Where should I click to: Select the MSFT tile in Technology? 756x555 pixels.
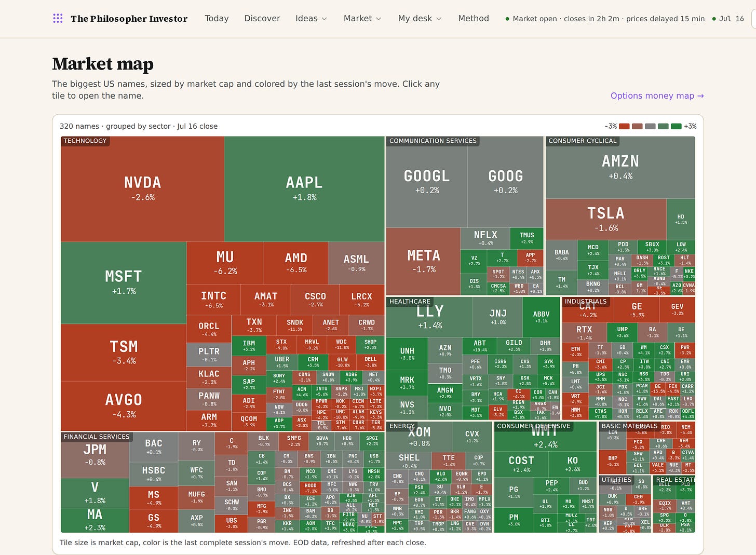click(124, 282)
